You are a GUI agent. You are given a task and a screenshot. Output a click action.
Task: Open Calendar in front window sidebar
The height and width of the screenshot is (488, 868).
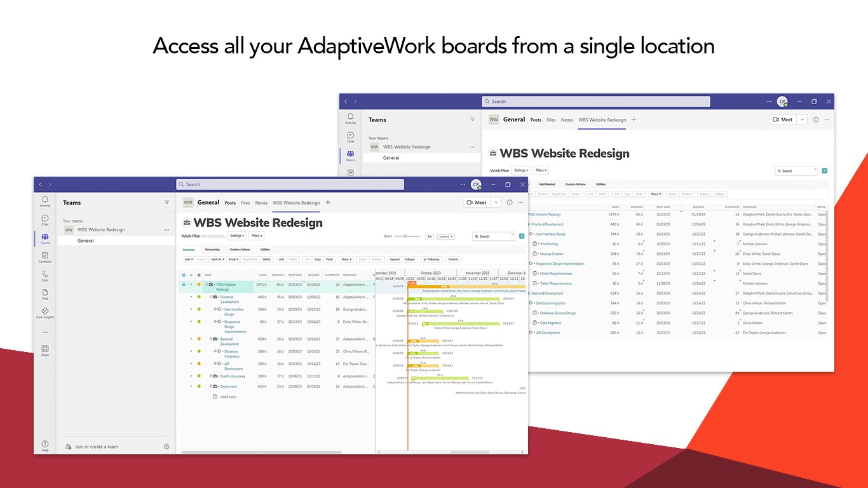[x=45, y=257]
